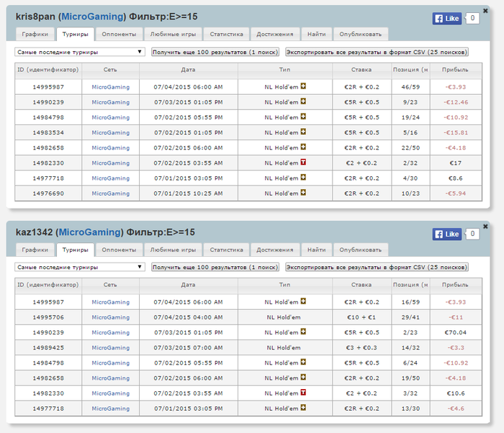Select position 46/59 in kris8pan table
Viewport: 504px width, 433px height.
[x=410, y=87]
